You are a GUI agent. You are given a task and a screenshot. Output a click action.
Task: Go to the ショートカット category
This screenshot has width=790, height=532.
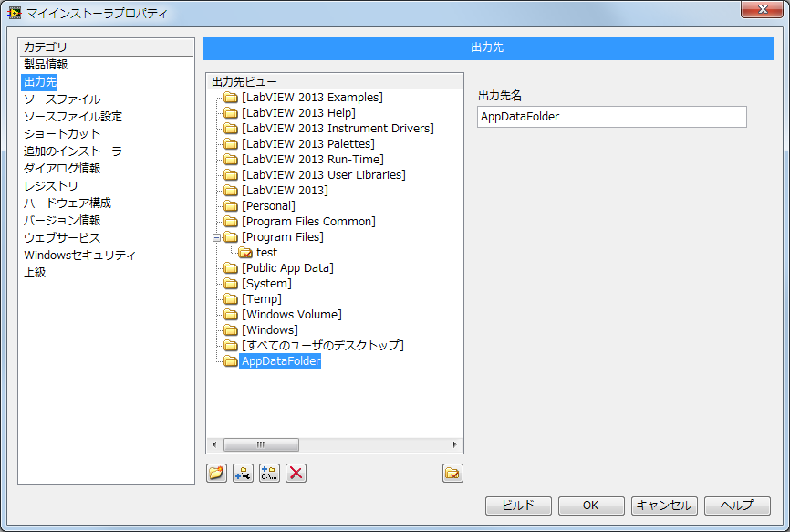pos(62,134)
